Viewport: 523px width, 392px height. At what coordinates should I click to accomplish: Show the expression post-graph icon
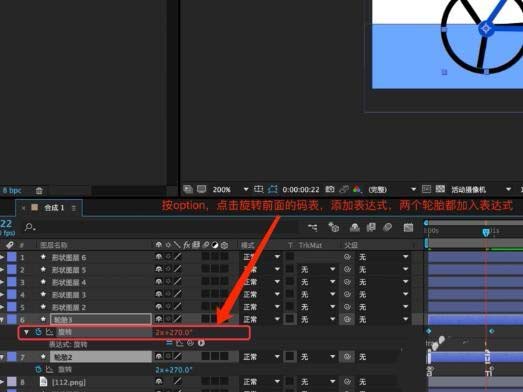pyautogui.click(x=180, y=343)
